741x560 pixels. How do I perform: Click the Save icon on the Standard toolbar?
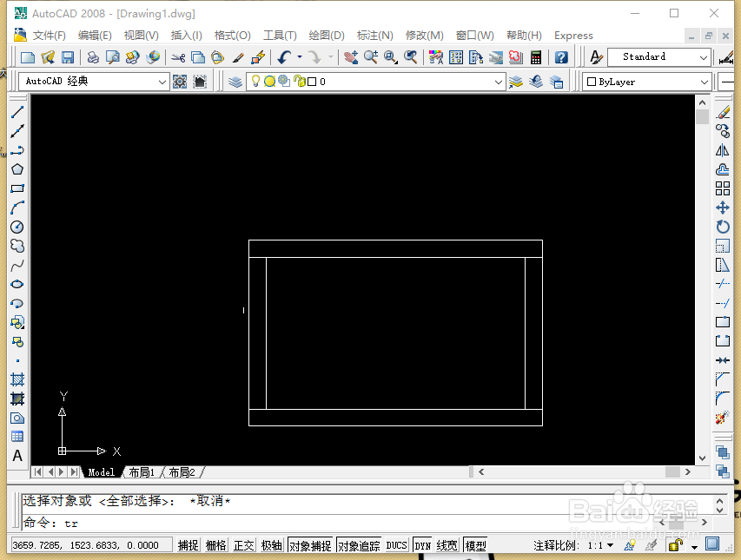pos(69,56)
